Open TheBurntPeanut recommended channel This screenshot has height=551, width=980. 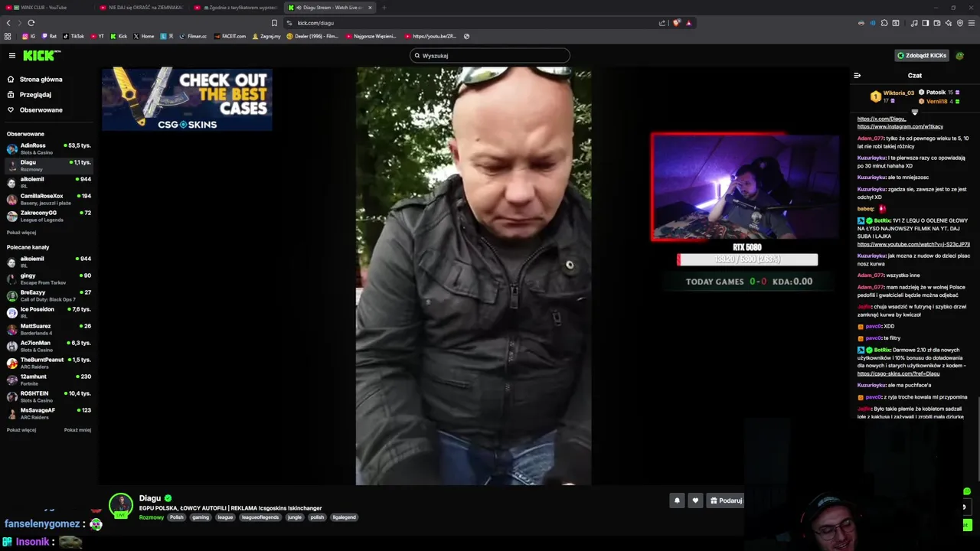(x=48, y=362)
